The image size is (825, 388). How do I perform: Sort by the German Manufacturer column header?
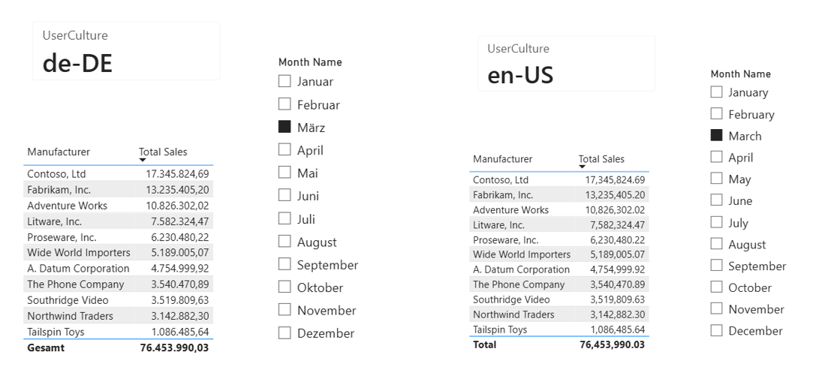pos(58,152)
